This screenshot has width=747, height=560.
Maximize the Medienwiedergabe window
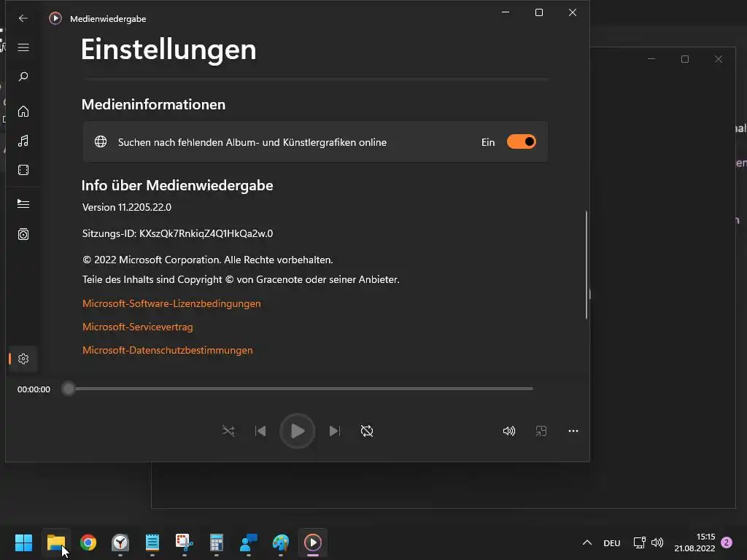539,12
